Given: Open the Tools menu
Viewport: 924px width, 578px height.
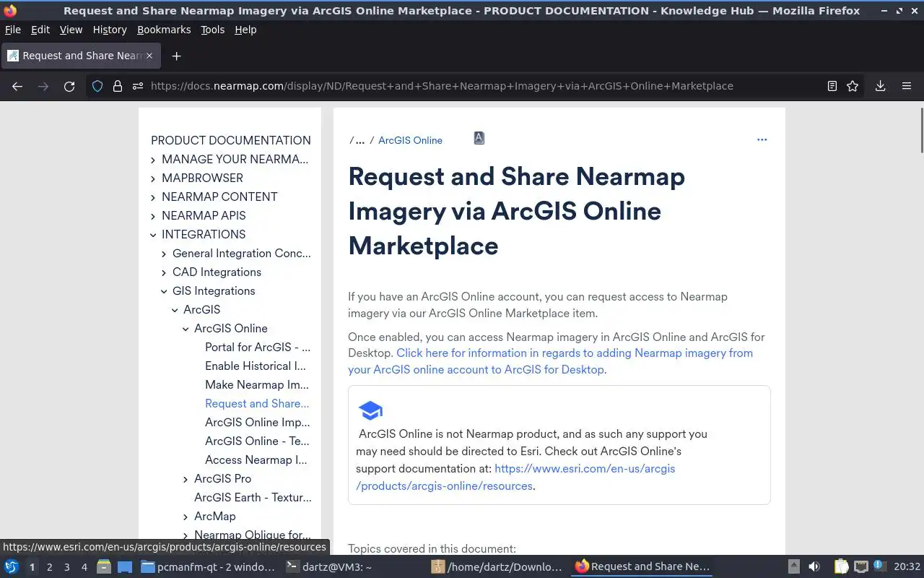Looking at the screenshot, I should (x=213, y=30).
